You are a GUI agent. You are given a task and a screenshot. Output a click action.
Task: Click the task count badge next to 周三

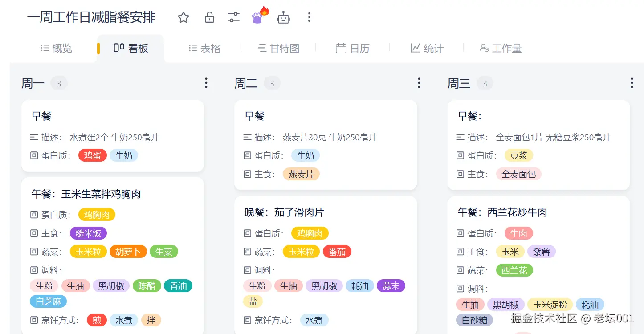tap(485, 83)
